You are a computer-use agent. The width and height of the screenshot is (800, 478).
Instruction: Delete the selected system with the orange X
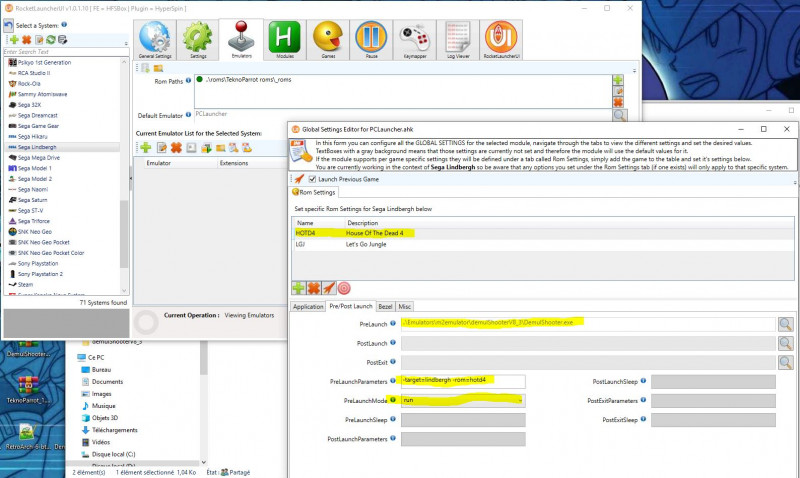(x=27, y=40)
